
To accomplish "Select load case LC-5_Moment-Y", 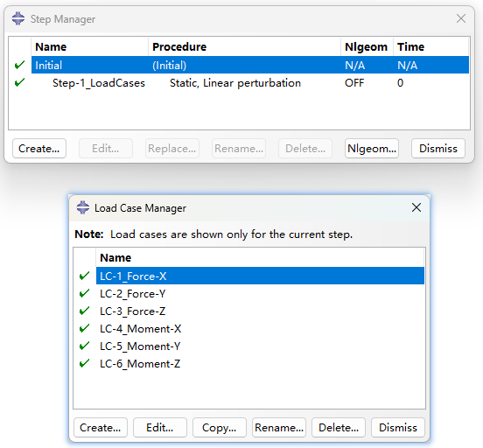I will click(x=260, y=346).
